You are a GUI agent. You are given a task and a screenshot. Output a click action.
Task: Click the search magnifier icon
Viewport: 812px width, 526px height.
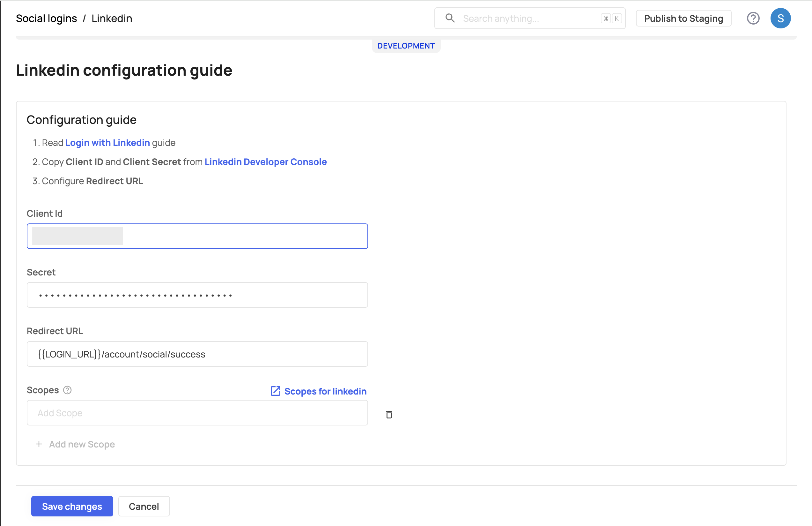tap(450, 18)
